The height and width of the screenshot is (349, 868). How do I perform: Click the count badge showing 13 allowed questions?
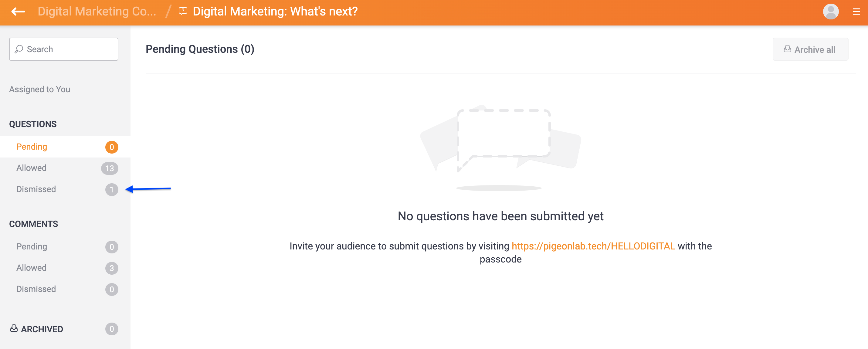110,168
